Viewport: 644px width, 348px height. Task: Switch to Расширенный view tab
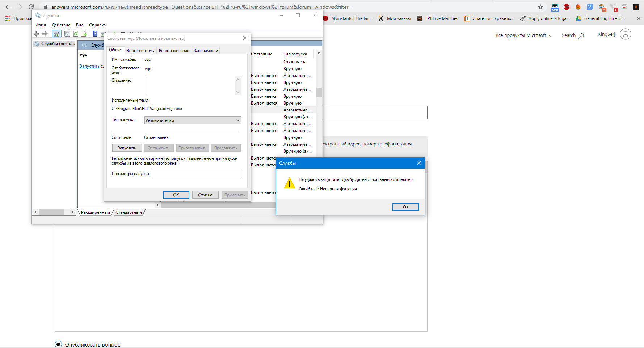[x=95, y=212]
